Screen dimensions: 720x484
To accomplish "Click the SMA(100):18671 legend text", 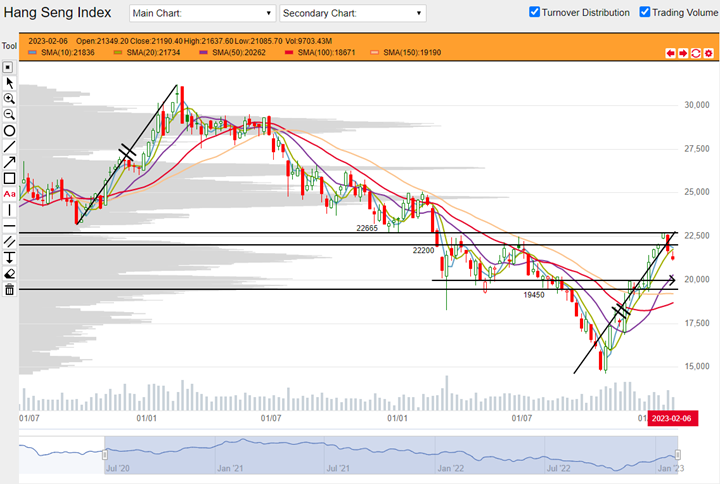I will point(326,52).
